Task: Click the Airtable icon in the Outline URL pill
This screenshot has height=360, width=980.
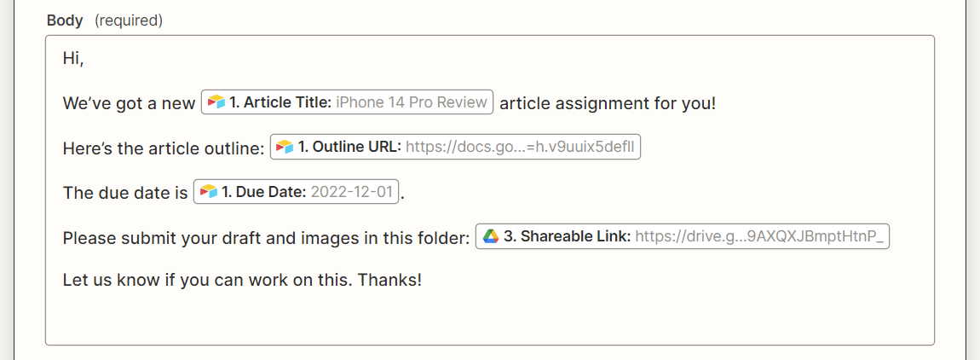Action: tap(285, 147)
